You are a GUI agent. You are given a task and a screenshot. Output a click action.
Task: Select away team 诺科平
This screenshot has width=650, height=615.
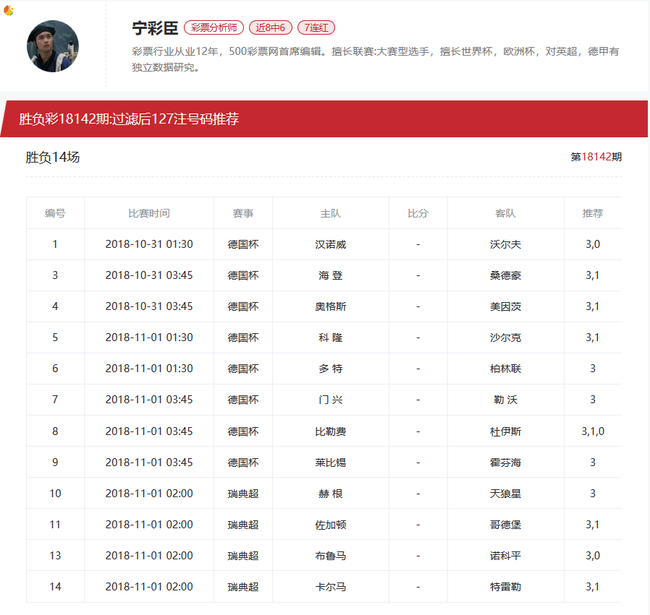click(505, 556)
